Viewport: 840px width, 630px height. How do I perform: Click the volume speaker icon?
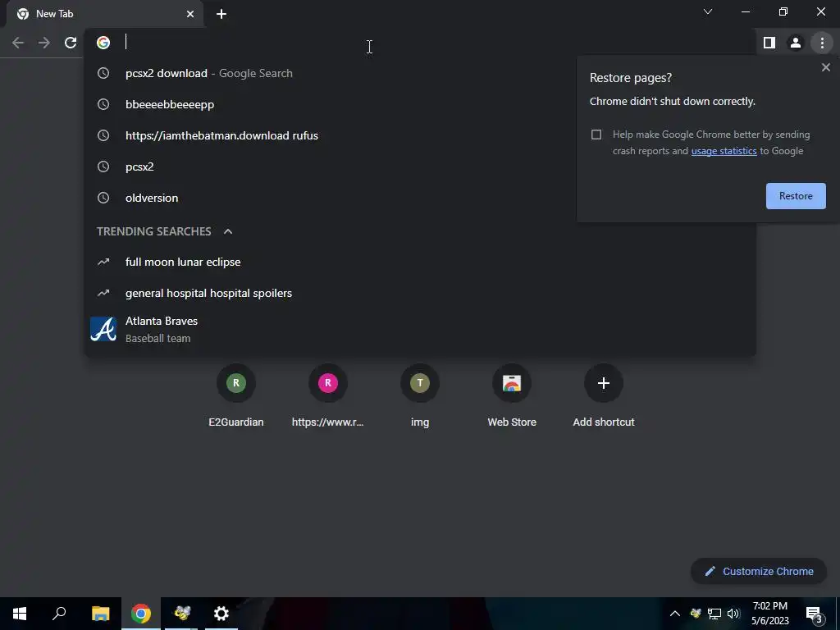pyautogui.click(x=733, y=614)
